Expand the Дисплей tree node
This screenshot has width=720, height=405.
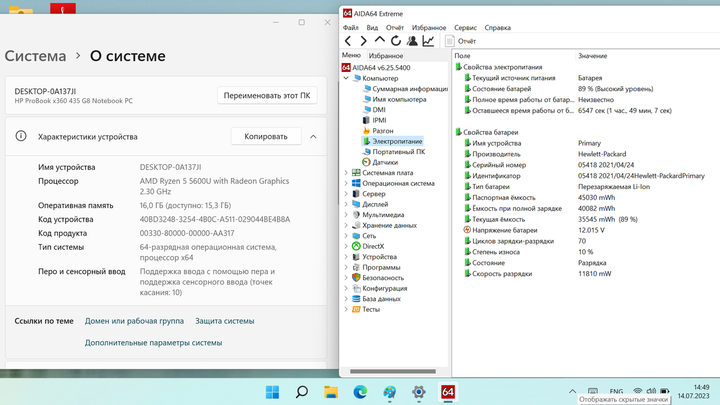click(x=346, y=204)
